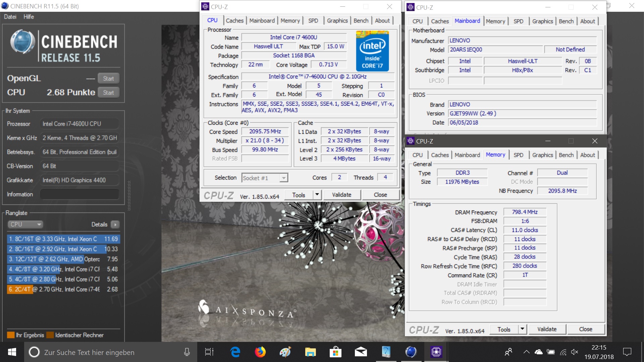Open the Hilfe menu
This screenshot has width=644, height=362.
(x=29, y=17)
